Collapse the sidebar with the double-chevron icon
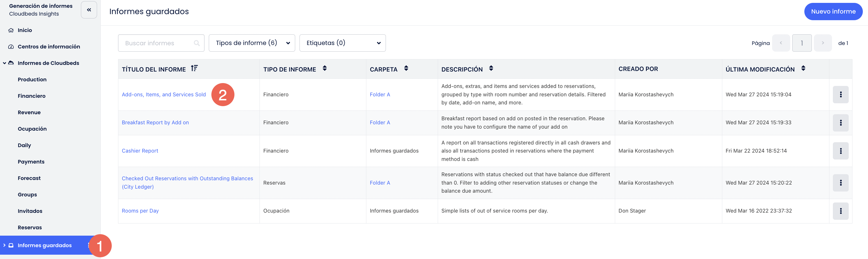The height and width of the screenshot is (259, 868). [x=89, y=10]
